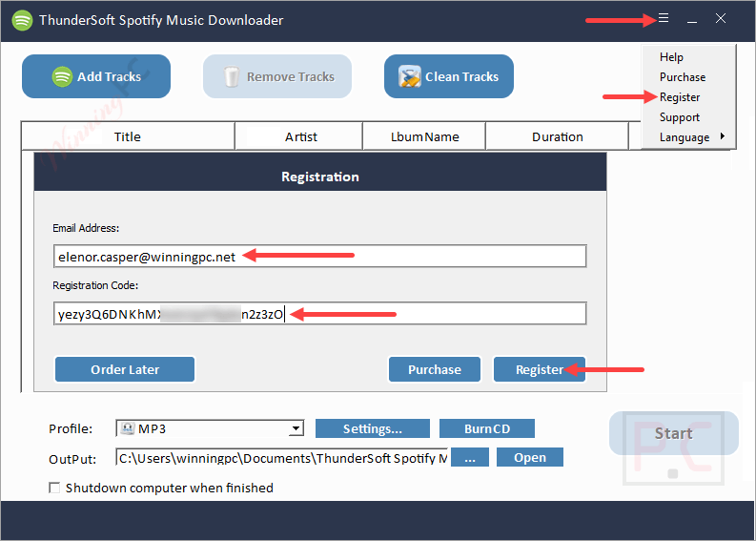
Task: Click the Title column header
Action: coord(128,136)
